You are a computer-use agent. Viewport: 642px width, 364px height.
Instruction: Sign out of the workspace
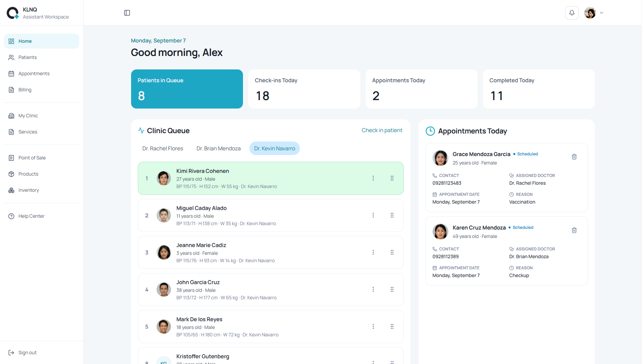point(41,353)
